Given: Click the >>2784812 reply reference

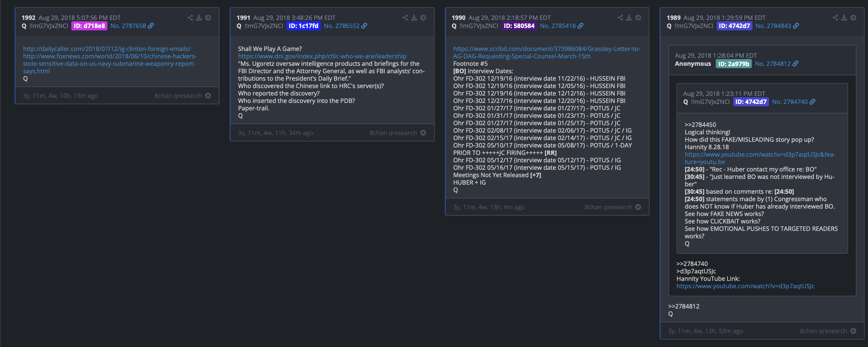Looking at the screenshot, I should [x=684, y=306].
